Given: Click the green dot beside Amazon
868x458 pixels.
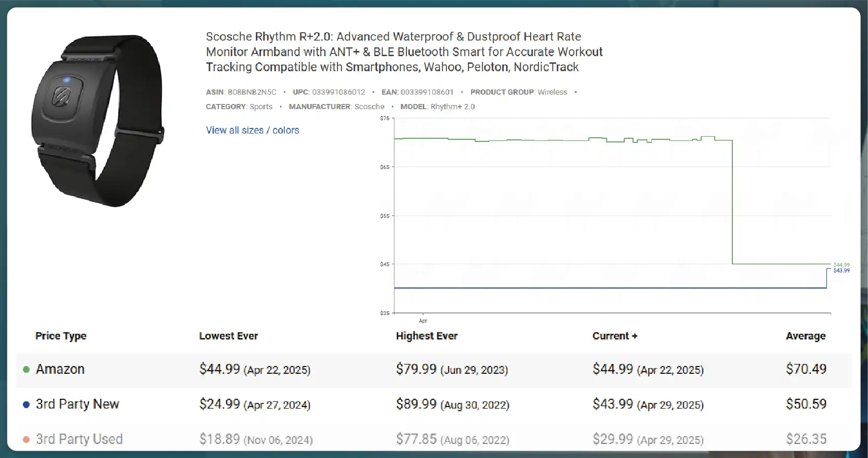Looking at the screenshot, I should coord(26,370).
